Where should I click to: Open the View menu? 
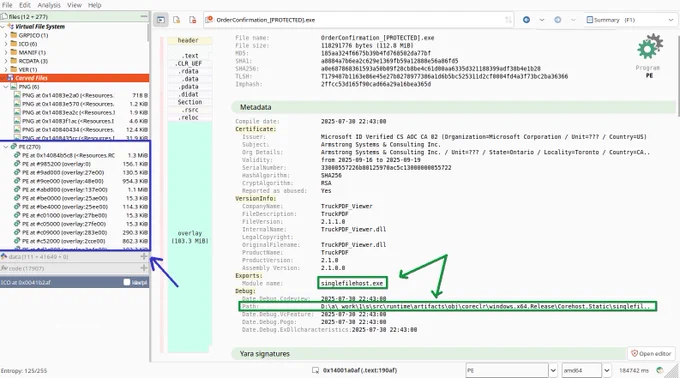pyautogui.click(x=74, y=5)
